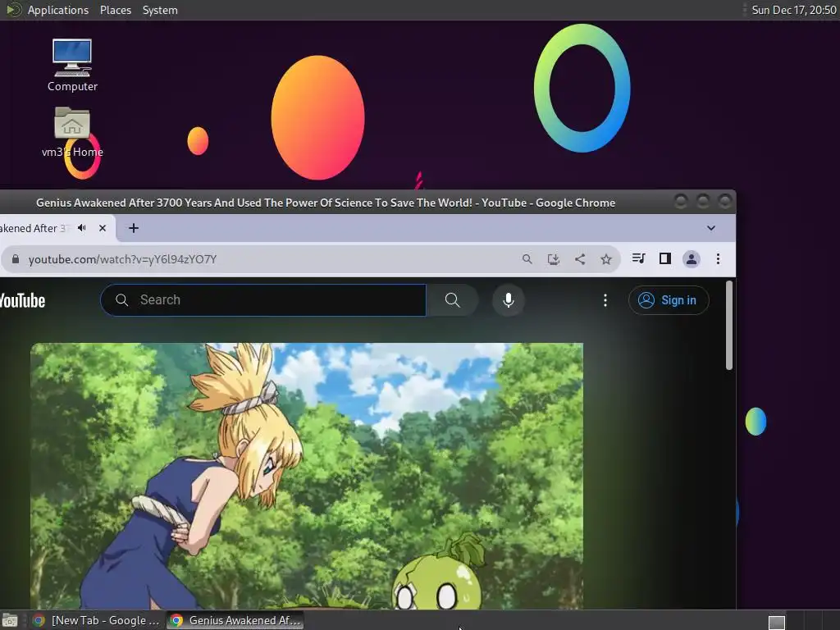The height and width of the screenshot is (630, 840).
Task: Sign in to YouTube
Action: 669,300
